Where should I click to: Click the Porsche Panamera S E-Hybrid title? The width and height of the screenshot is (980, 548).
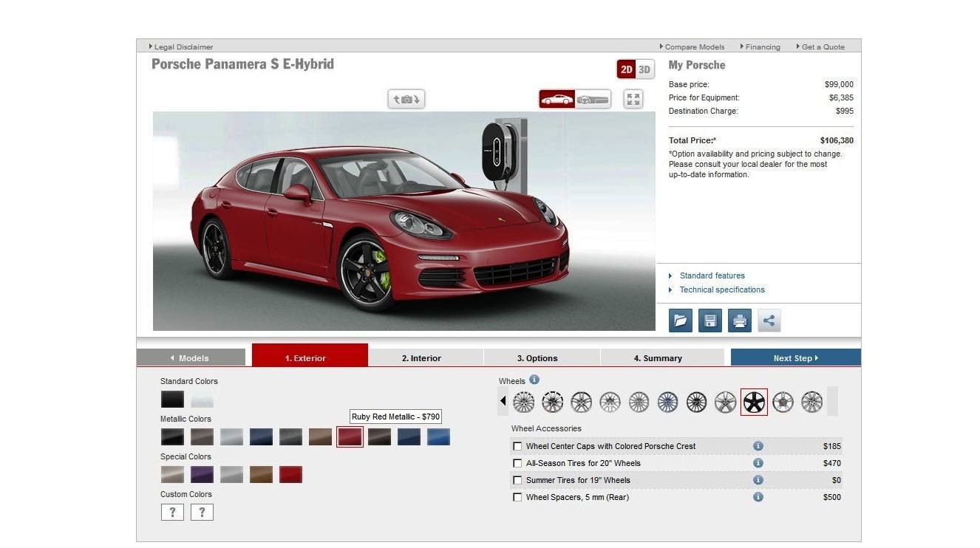(242, 64)
